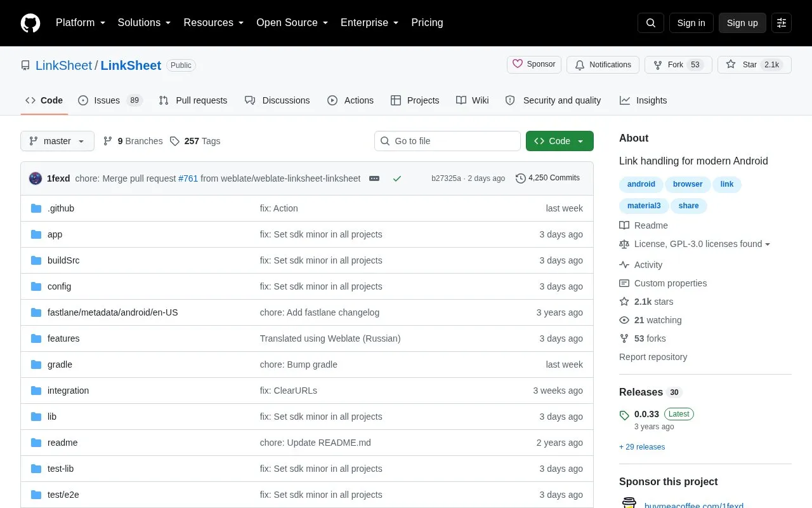Open the lib folder icon
The width and height of the screenshot is (812, 508).
tap(36, 417)
